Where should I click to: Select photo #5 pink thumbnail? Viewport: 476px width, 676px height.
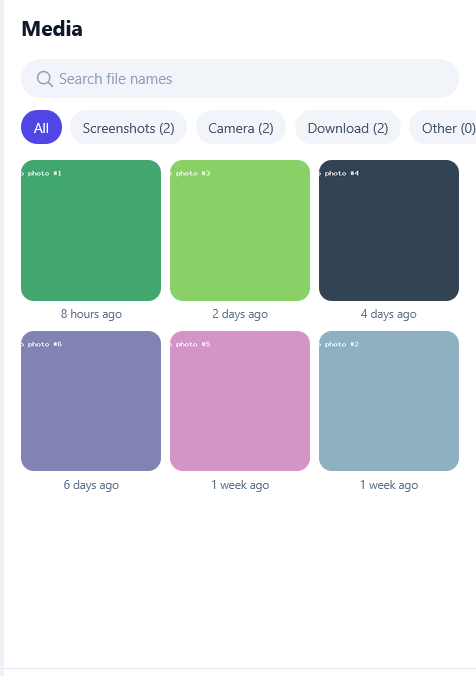point(240,401)
